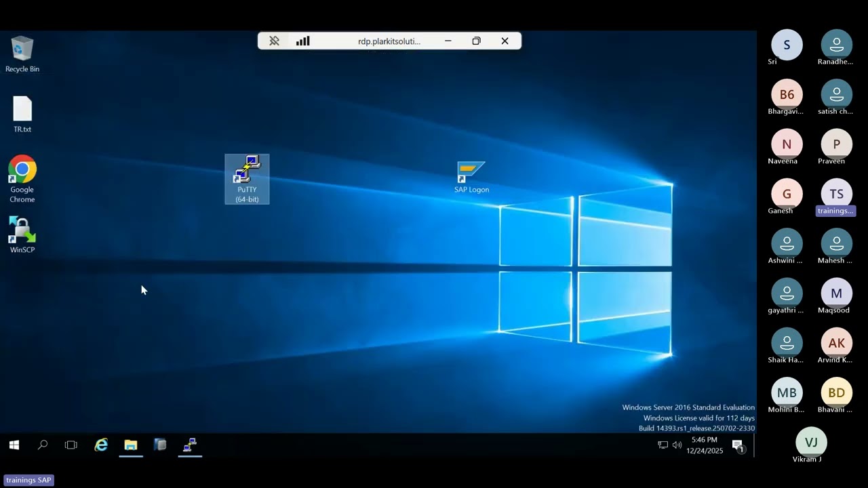This screenshot has height=488, width=868.
Task: Select participant Naveena avatar
Action: pyautogui.click(x=787, y=144)
